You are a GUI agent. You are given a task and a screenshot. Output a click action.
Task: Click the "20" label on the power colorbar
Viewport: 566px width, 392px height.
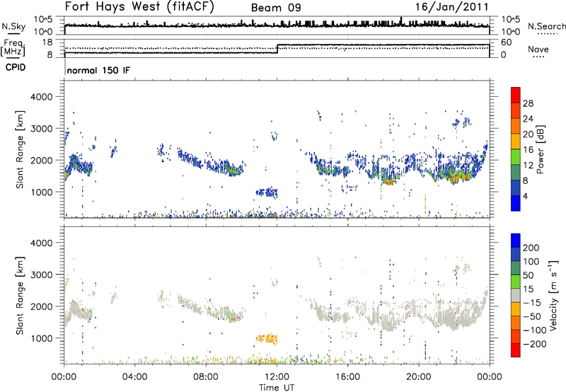click(528, 134)
